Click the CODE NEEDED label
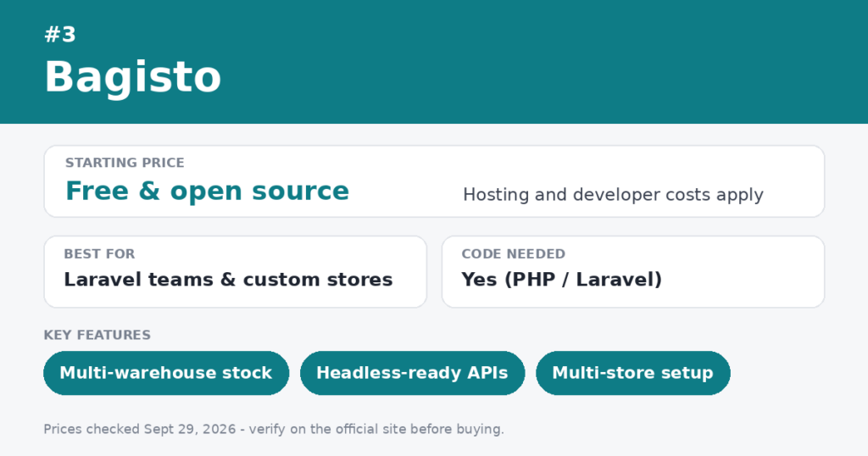 tap(513, 254)
